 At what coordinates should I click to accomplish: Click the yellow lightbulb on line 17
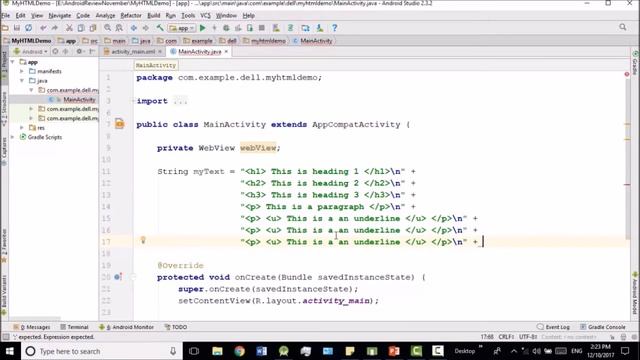coord(143,240)
